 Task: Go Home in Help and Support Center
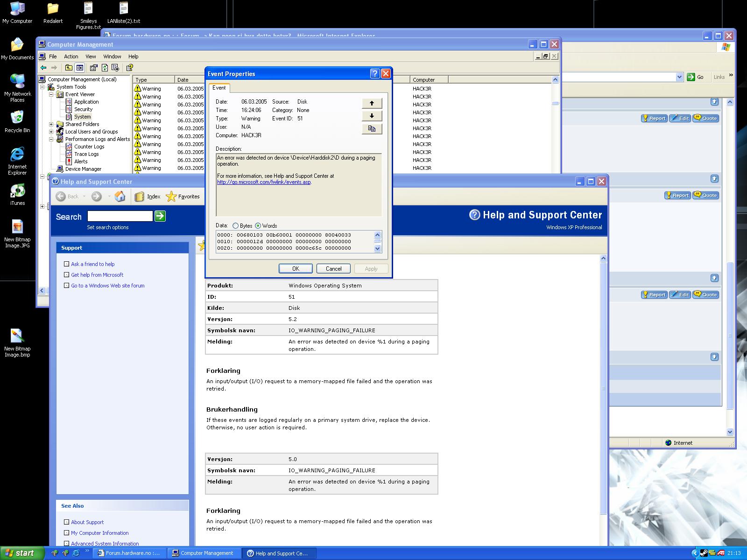[120, 196]
